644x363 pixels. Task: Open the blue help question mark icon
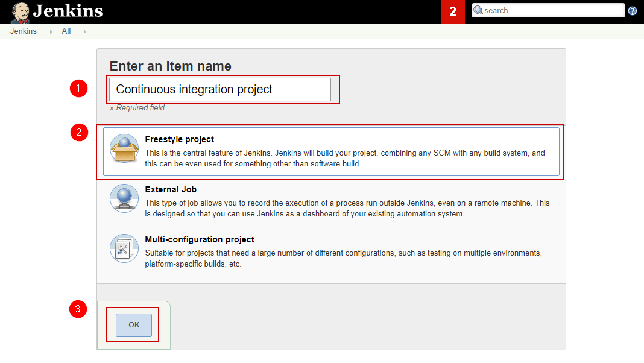pyautogui.click(x=632, y=10)
